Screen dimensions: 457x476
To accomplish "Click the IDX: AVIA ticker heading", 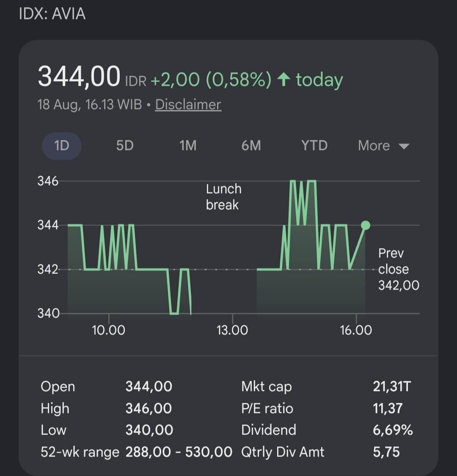I will 52,14.
